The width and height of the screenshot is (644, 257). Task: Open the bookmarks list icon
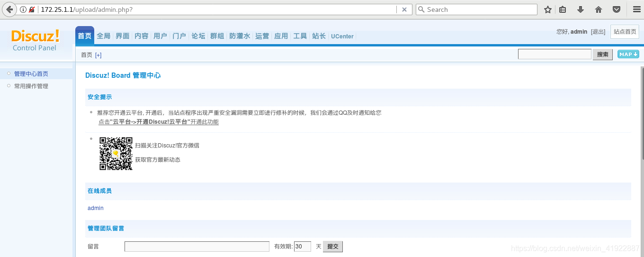pos(563,9)
